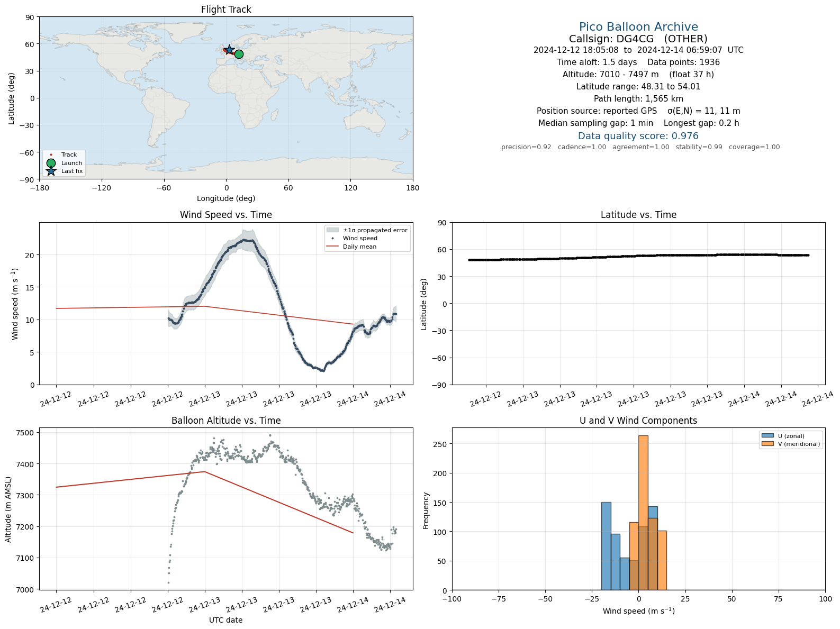Click the "Median sampling gap: 1 min" text

coord(595,123)
